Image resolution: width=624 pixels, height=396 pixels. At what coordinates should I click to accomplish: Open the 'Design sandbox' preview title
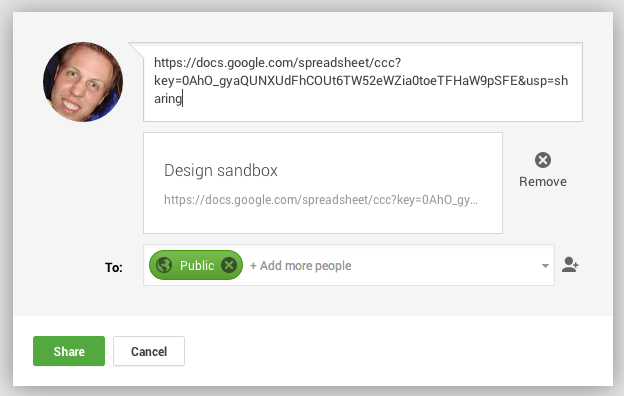[x=221, y=170]
